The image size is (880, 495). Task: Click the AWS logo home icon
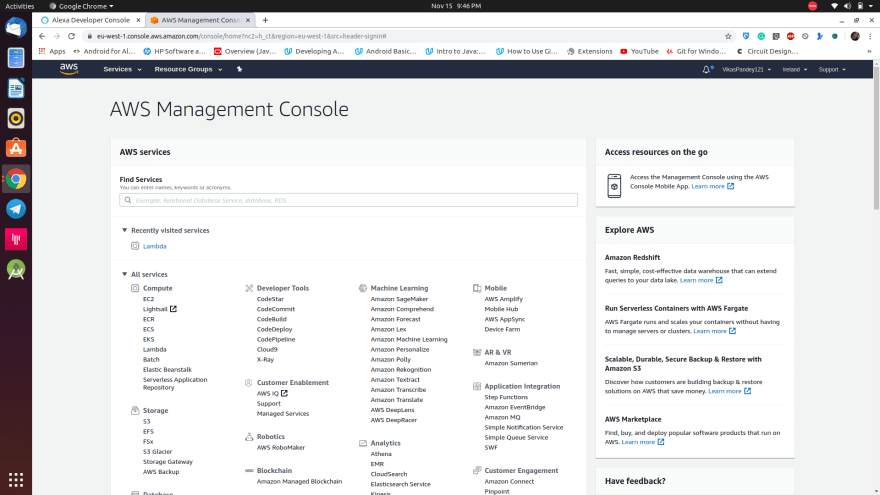(x=68, y=69)
